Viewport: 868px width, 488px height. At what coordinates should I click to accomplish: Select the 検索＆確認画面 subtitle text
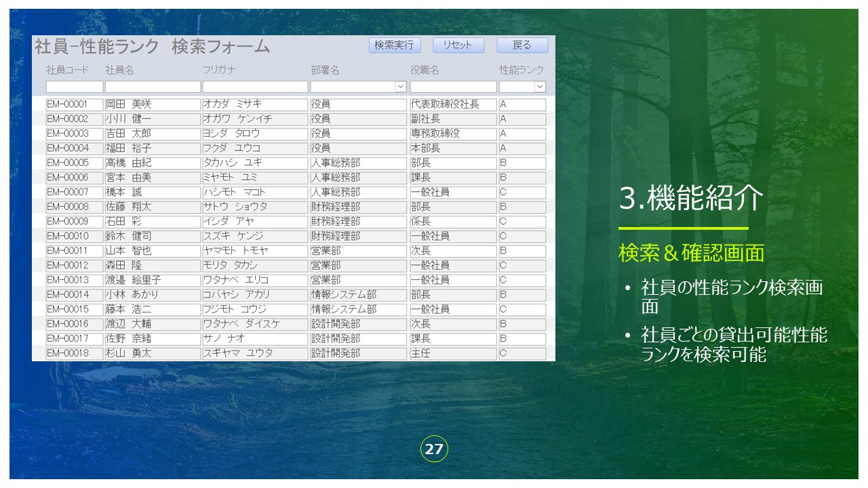tap(691, 253)
